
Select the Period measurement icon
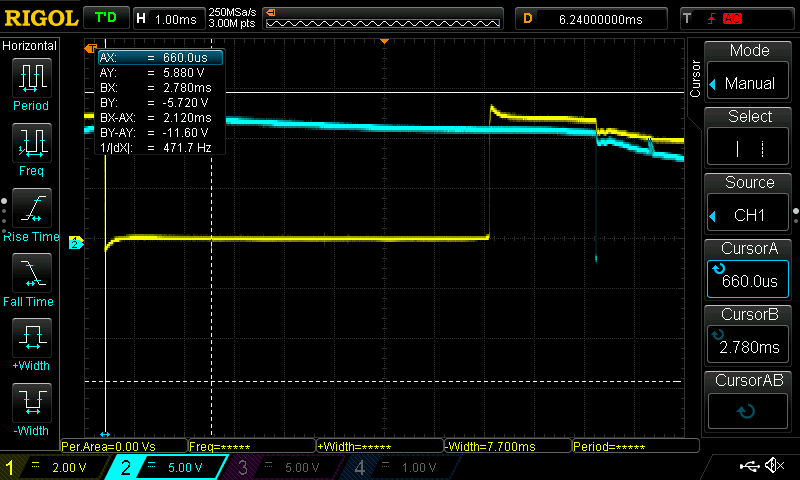pos(30,82)
